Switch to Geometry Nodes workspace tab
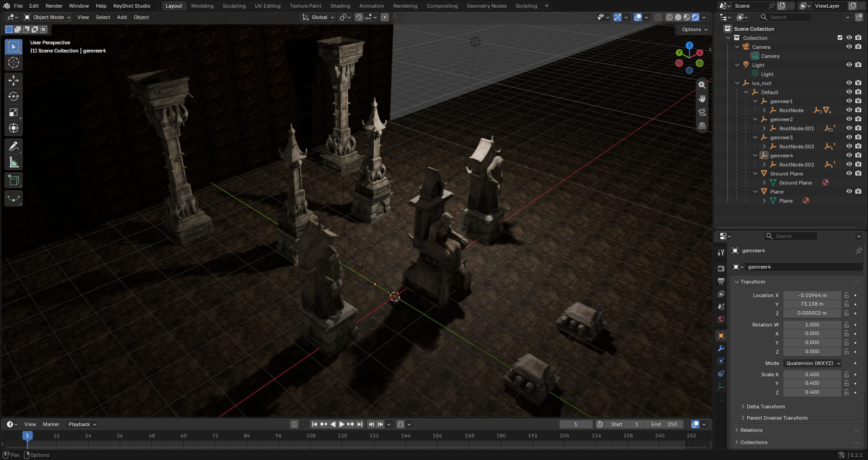This screenshot has width=868, height=460. [x=486, y=6]
